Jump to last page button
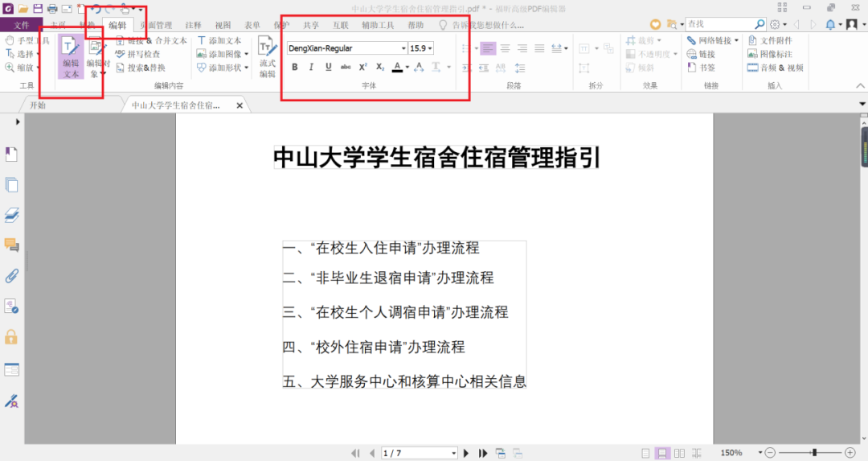868x461 pixels. 483,453
